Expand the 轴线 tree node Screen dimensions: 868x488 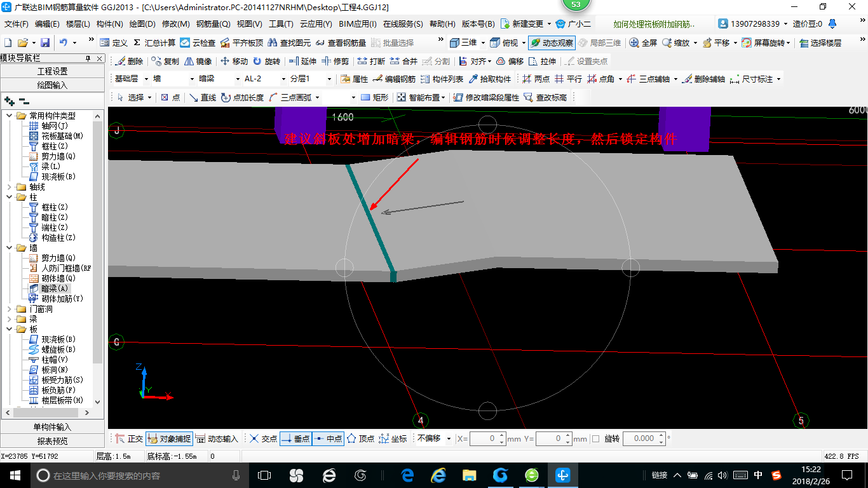(10, 187)
